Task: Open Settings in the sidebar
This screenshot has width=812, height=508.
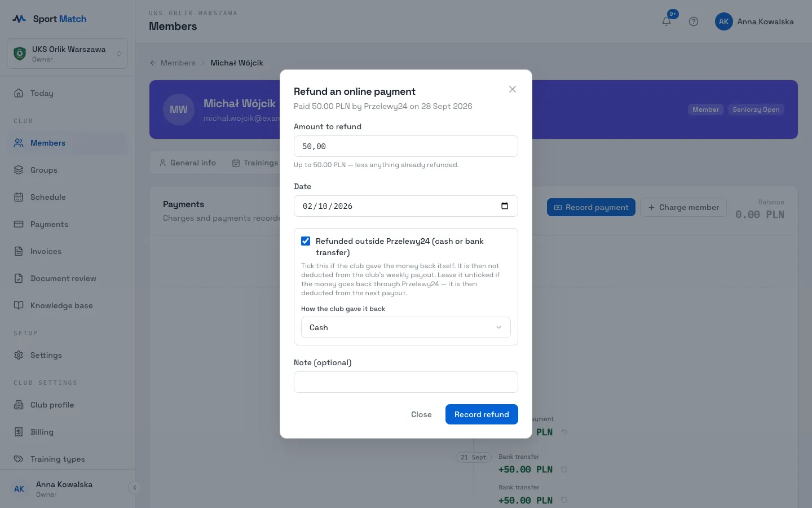Action: coord(68,355)
